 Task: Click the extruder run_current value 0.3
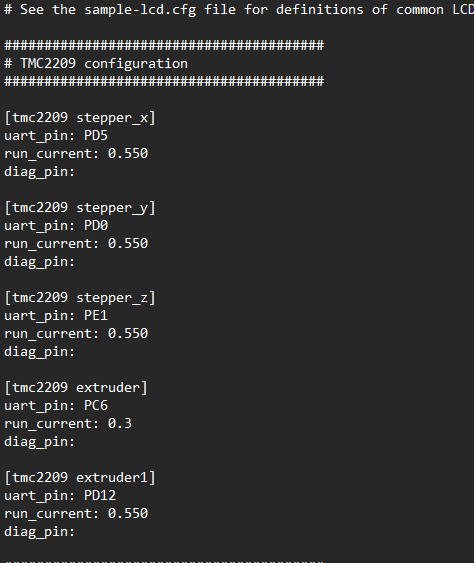(120, 424)
